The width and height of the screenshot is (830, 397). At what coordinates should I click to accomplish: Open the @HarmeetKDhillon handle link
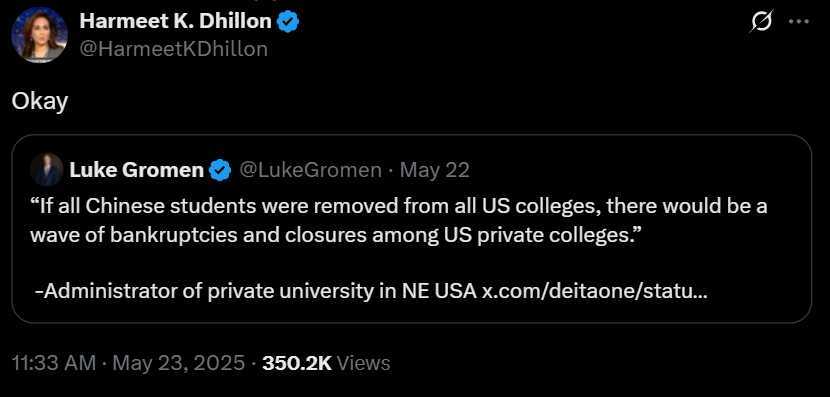click(174, 49)
